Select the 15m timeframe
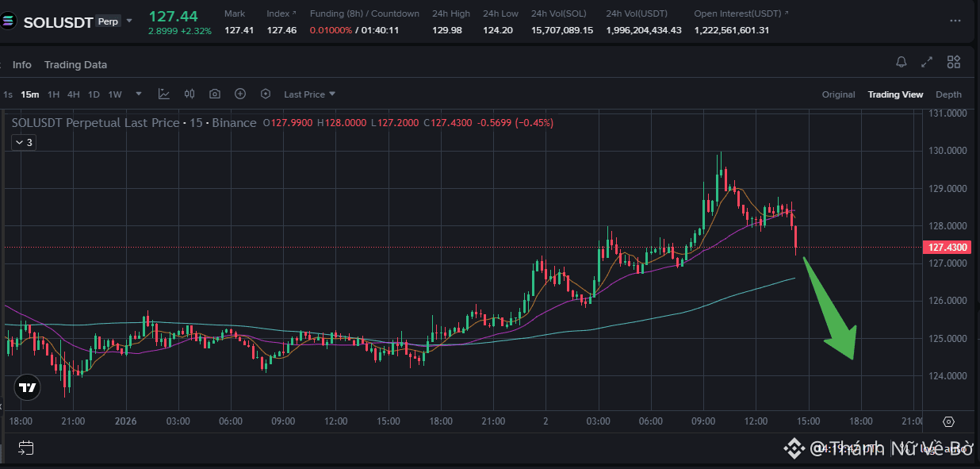 [x=30, y=94]
